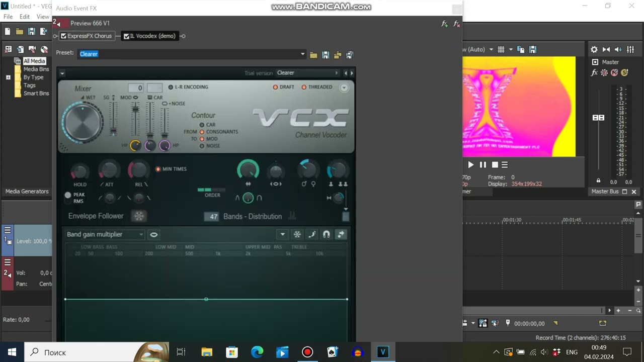Copy preview snapshot to clipboard

point(521,49)
